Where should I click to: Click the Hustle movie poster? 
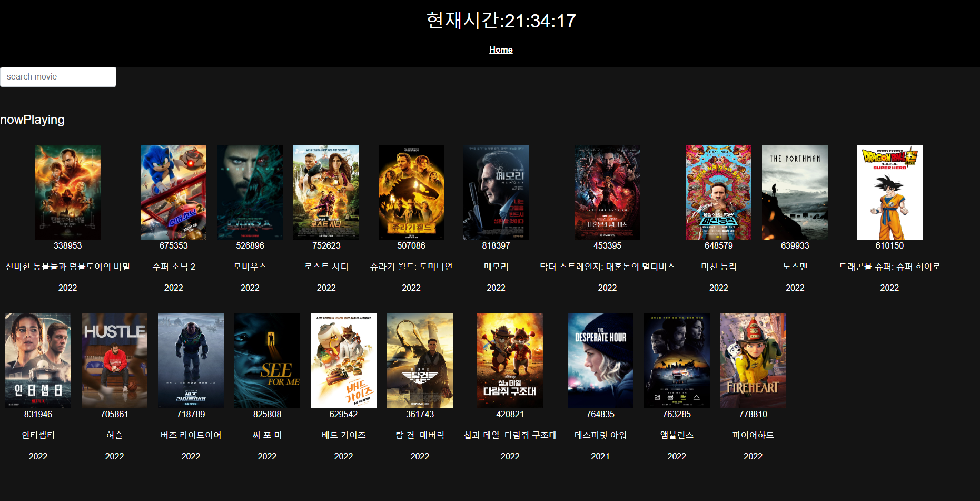click(x=114, y=360)
